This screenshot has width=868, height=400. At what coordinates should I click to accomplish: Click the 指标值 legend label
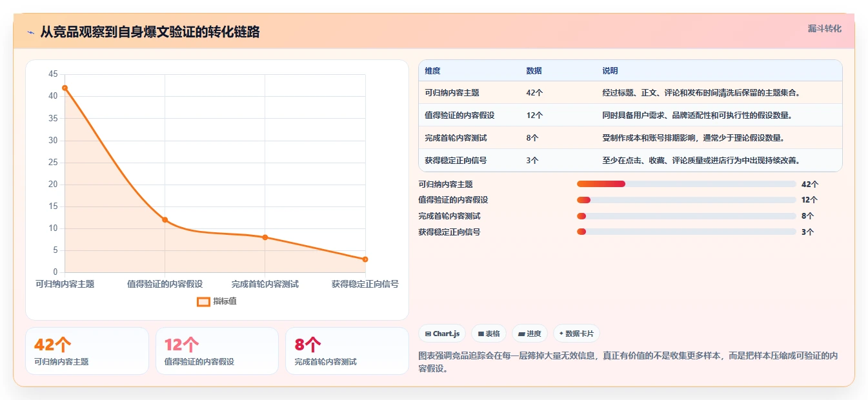(225, 301)
